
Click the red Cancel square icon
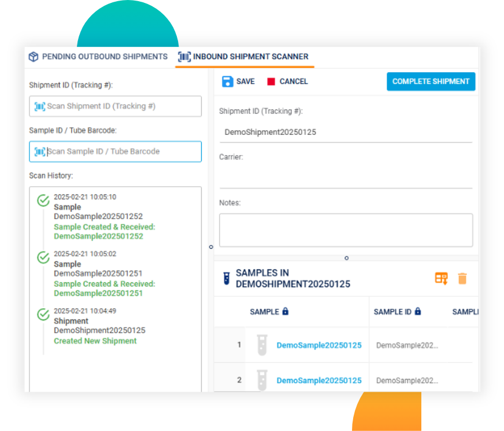(271, 82)
